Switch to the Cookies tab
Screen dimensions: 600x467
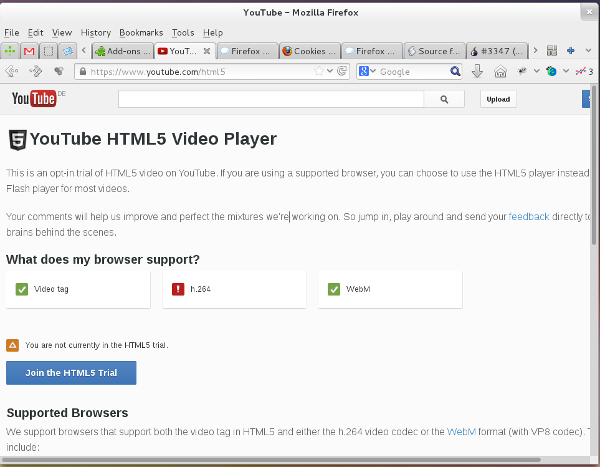pyautogui.click(x=310, y=51)
